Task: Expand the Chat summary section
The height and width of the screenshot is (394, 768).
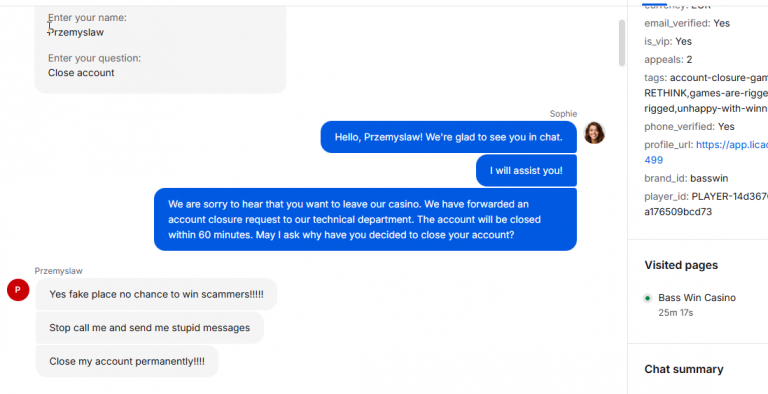Action: [684, 369]
